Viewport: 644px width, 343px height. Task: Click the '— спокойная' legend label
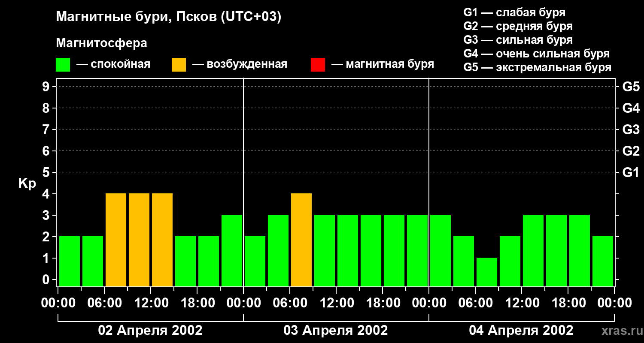point(113,64)
